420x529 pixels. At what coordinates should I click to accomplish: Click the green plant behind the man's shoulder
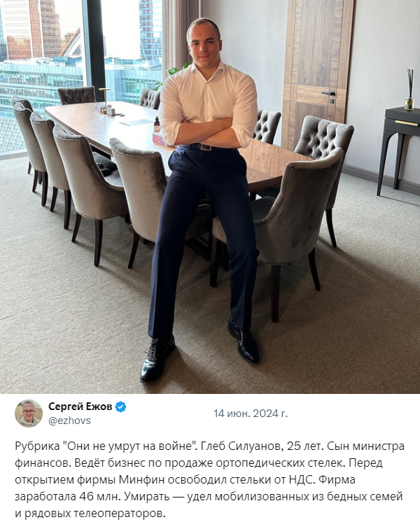[173, 74]
